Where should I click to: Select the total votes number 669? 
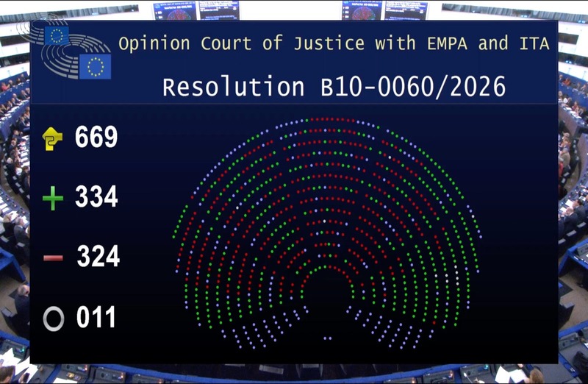pyautogui.click(x=96, y=138)
